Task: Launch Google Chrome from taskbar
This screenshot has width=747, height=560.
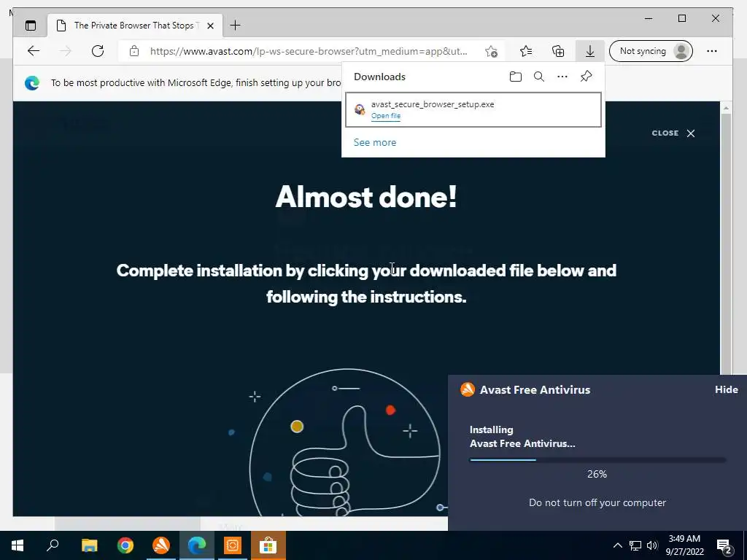Action: pos(125,545)
